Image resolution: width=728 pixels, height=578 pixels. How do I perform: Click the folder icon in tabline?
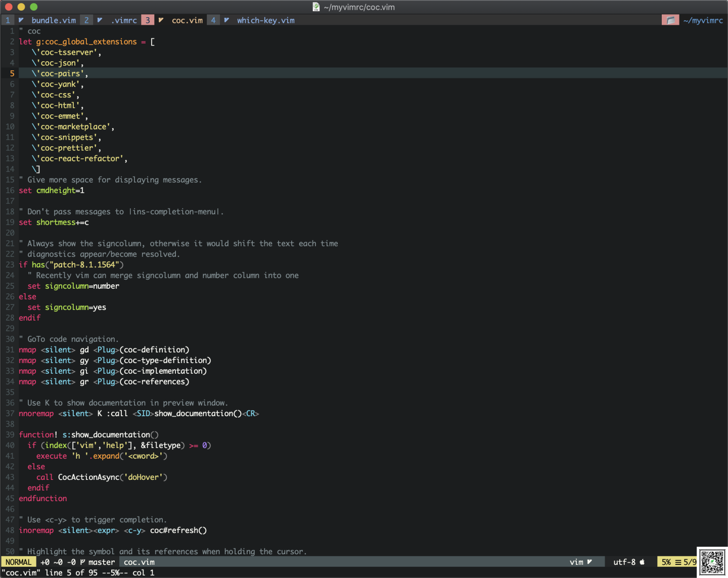tap(670, 20)
